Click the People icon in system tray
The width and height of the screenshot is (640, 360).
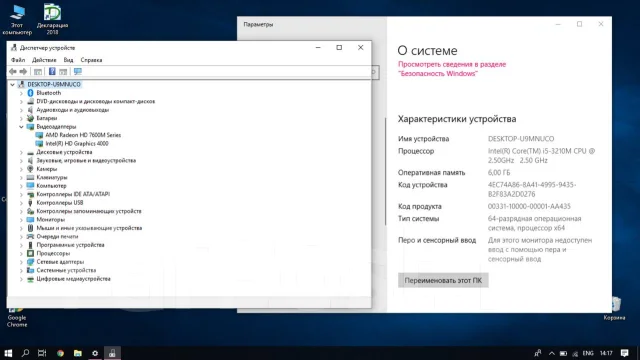[x=538, y=353]
